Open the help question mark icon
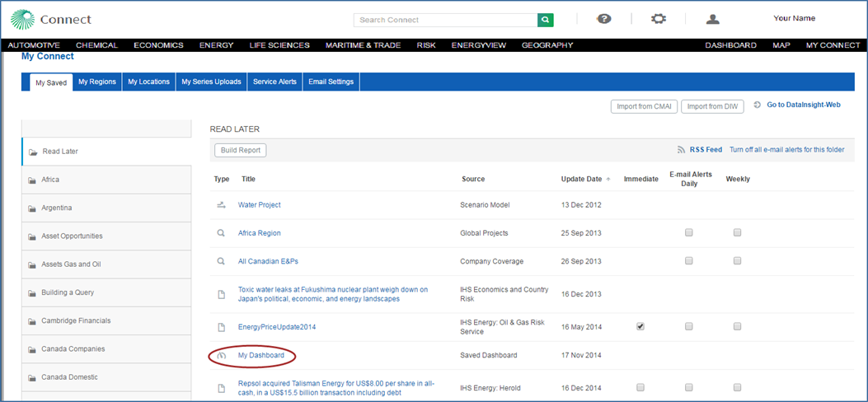The height and width of the screenshot is (402, 868). point(604,19)
